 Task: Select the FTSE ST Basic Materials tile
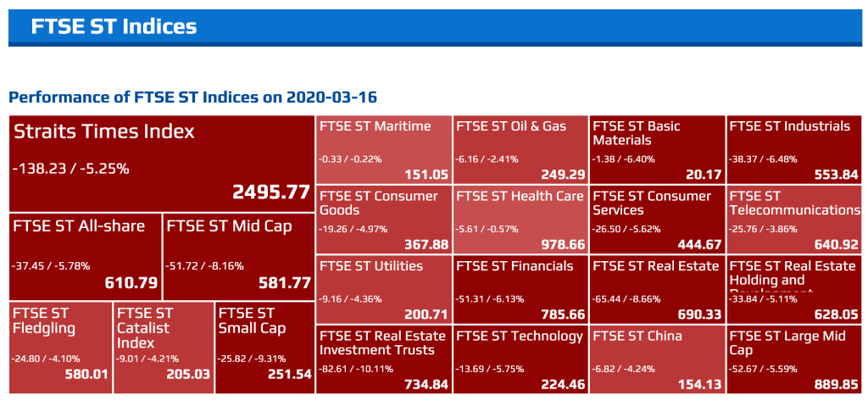[657, 150]
